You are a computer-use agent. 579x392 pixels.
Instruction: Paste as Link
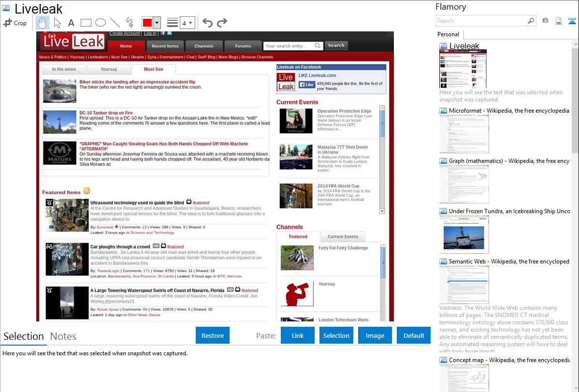click(298, 335)
